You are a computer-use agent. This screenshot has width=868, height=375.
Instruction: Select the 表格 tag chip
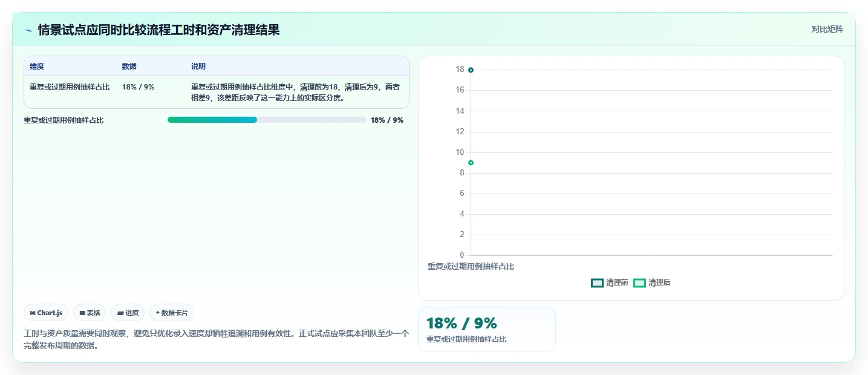click(x=90, y=313)
